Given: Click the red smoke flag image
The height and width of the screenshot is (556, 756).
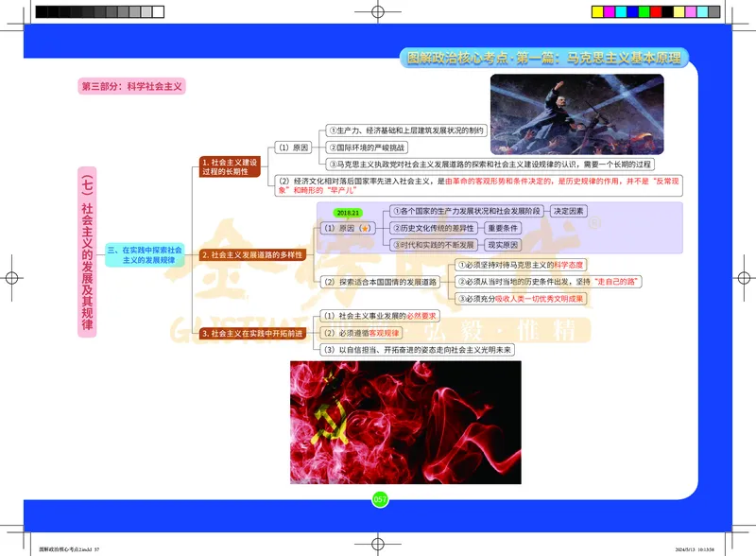Looking at the screenshot, I should pos(405,422).
